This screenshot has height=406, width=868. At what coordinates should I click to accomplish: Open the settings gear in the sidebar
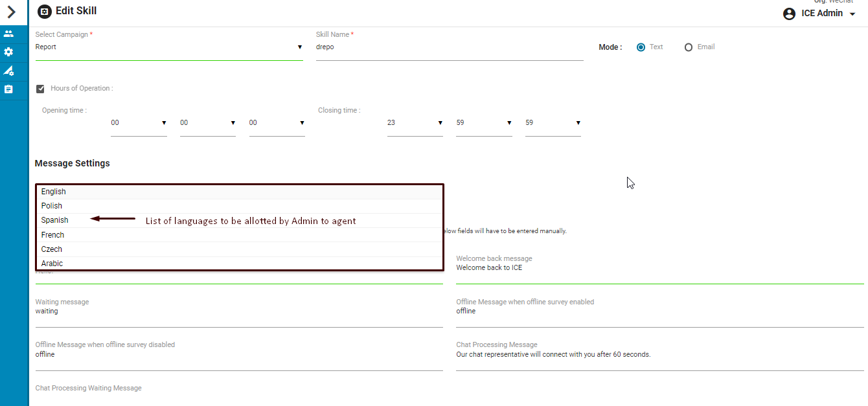[8, 52]
